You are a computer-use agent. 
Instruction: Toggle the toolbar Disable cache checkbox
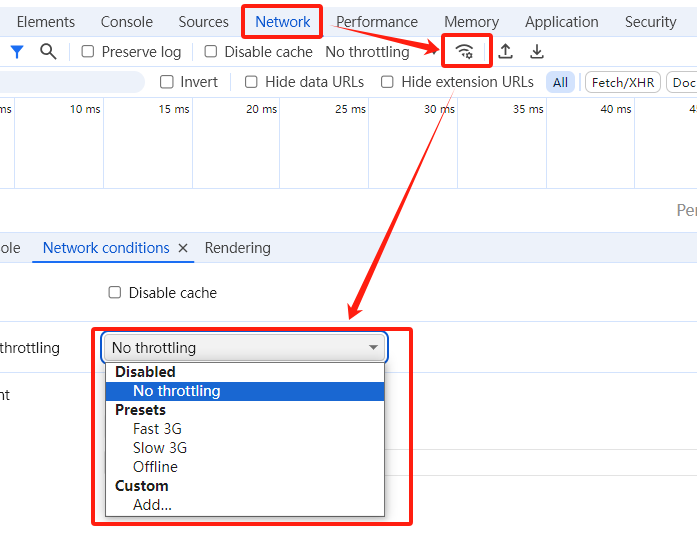pyautogui.click(x=211, y=52)
